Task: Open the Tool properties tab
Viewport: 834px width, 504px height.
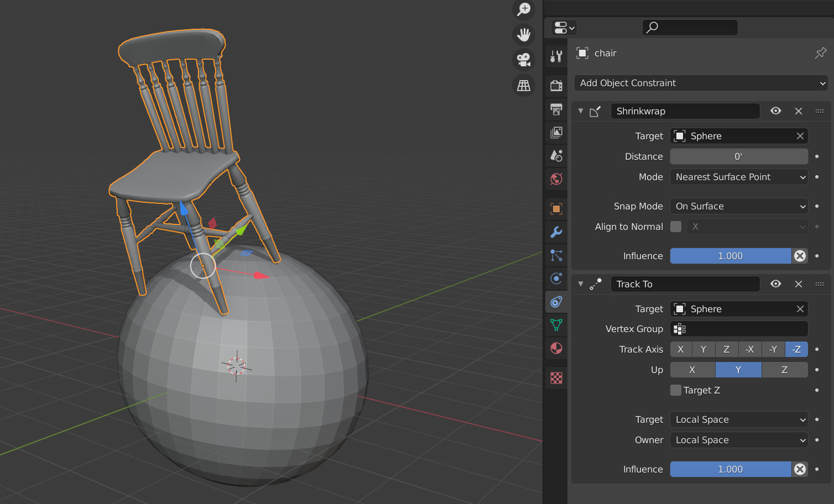Action: 556,56
